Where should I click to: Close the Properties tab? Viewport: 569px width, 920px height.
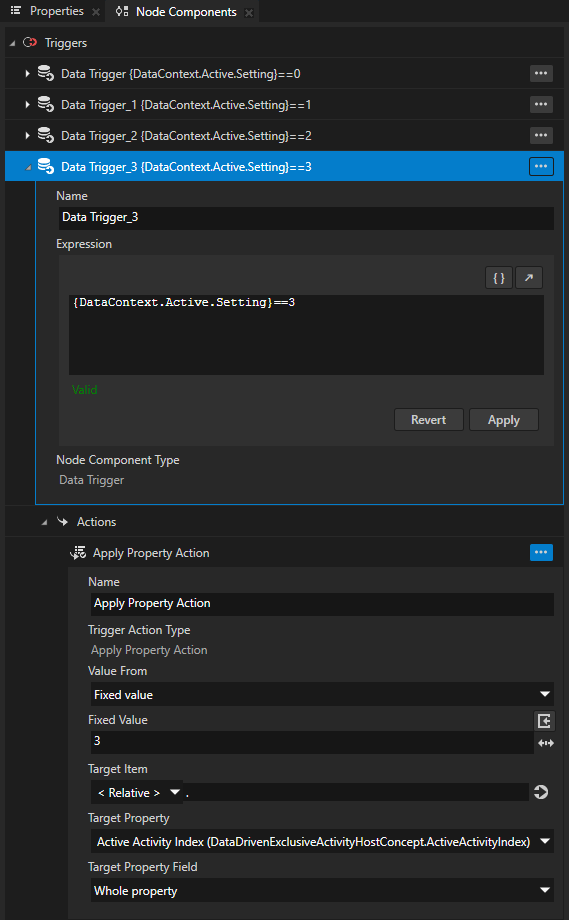pos(96,12)
